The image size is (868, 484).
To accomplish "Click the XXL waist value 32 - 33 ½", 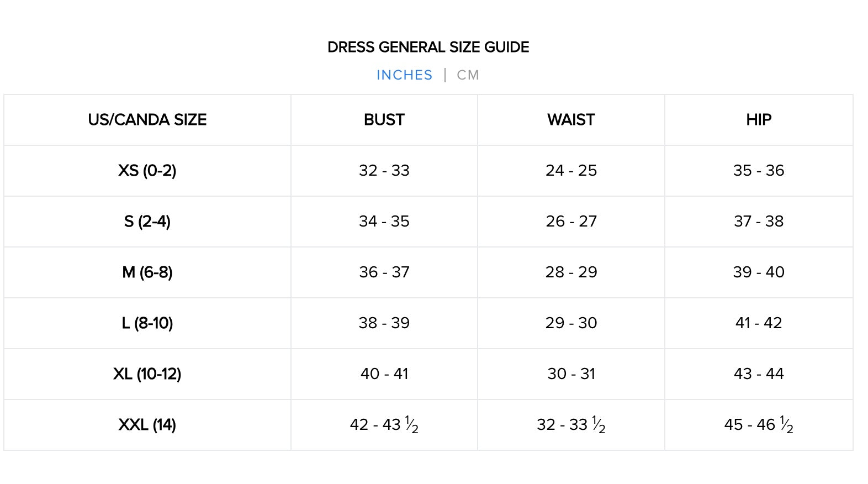I will pos(571,425).
